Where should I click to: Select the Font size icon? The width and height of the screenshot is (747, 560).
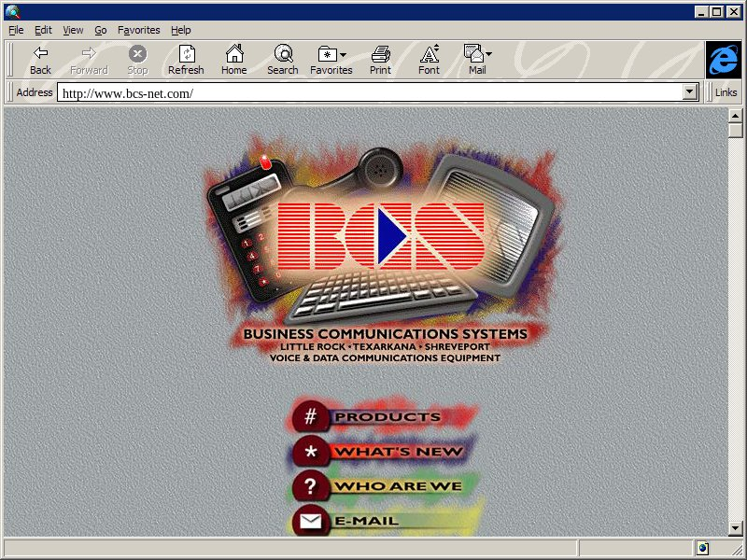point(429,54)
